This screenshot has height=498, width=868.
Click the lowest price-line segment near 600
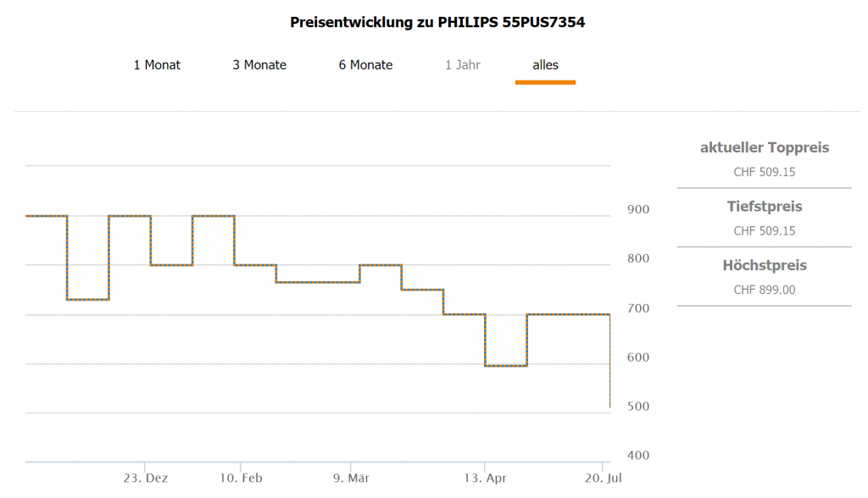pos(505,366)
